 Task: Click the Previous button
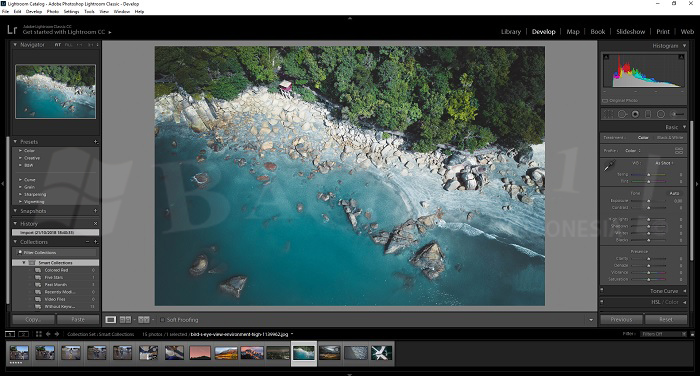click(x=621, y=319)
